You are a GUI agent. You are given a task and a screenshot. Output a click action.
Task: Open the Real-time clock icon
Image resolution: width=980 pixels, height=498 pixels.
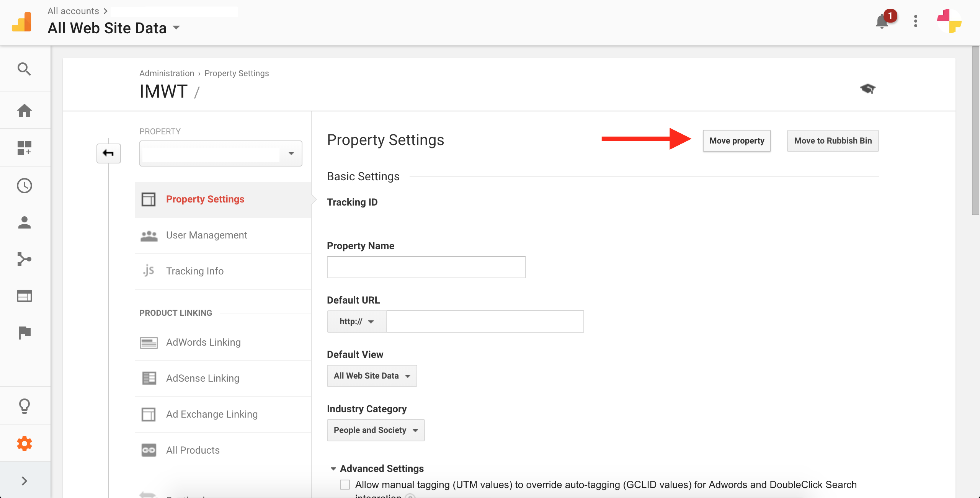coord(24,186)
